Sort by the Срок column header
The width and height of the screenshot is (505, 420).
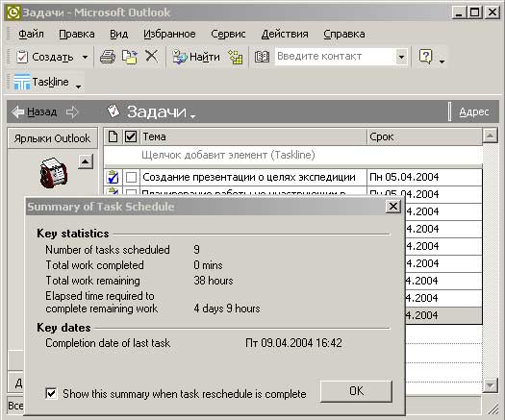point(424,136)
